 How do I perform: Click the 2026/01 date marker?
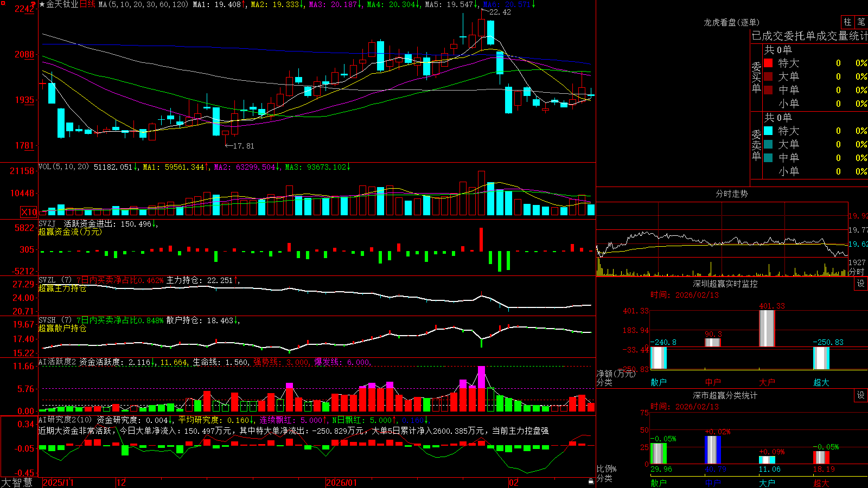pos(342,483)
